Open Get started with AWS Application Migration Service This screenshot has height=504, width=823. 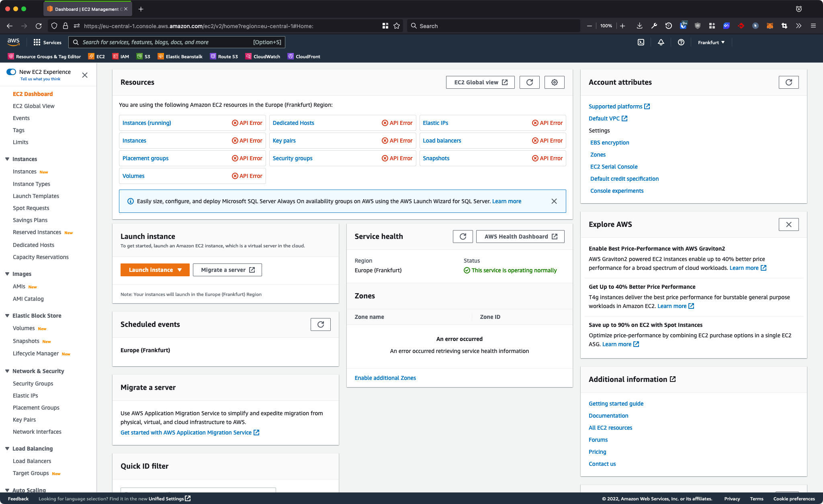190,433
